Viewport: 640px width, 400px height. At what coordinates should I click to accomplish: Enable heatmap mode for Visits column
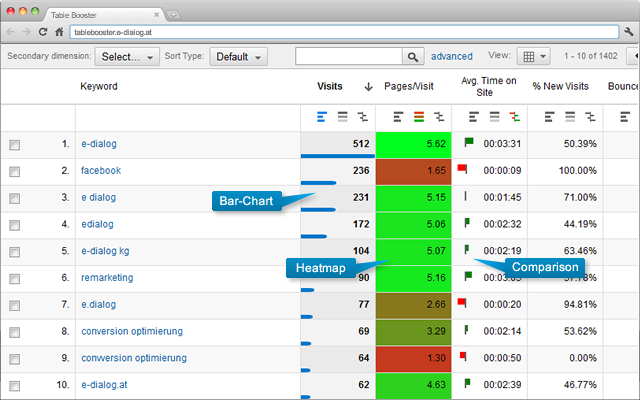click(x=342, y=117)
